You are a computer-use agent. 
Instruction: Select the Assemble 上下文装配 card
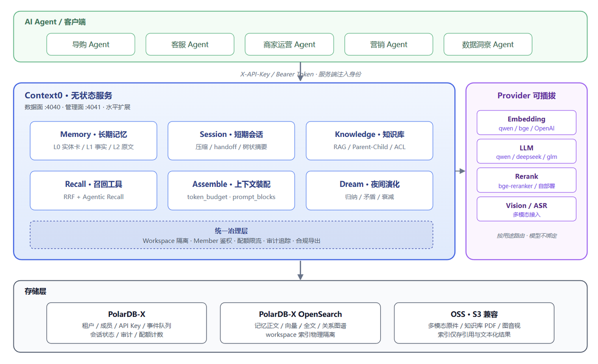231,191
